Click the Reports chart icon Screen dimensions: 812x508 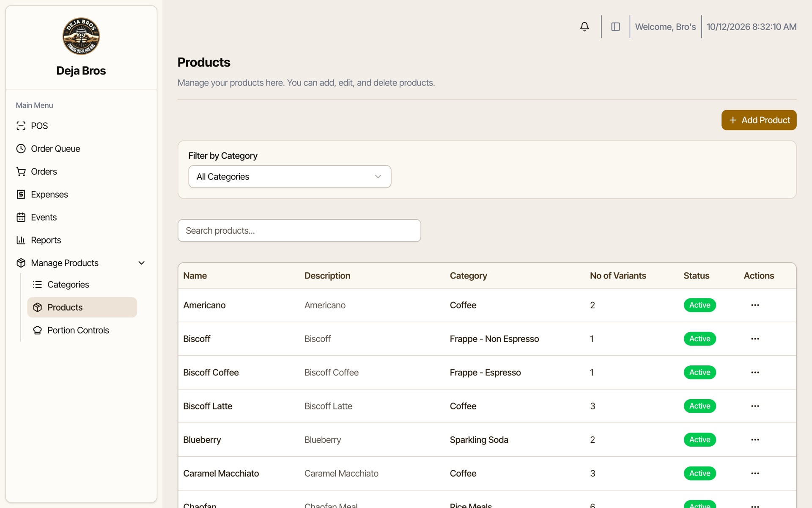click(21, 240)
